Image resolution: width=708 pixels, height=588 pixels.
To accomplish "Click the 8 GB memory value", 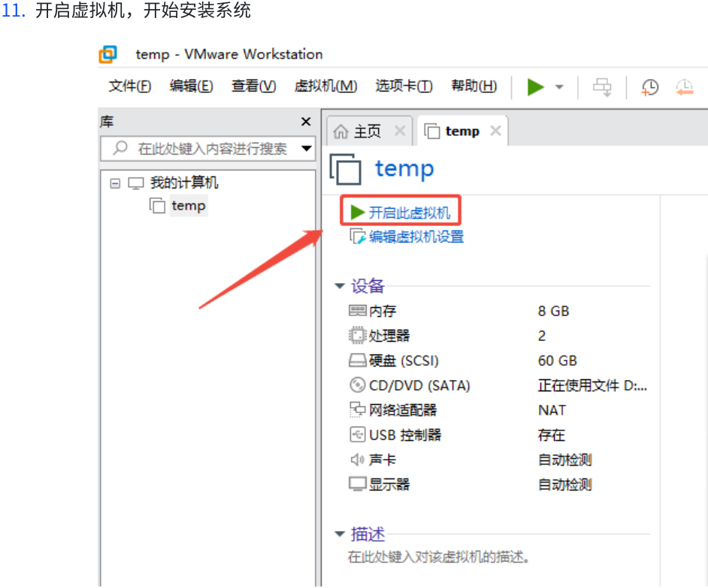I will coord(554,311).
